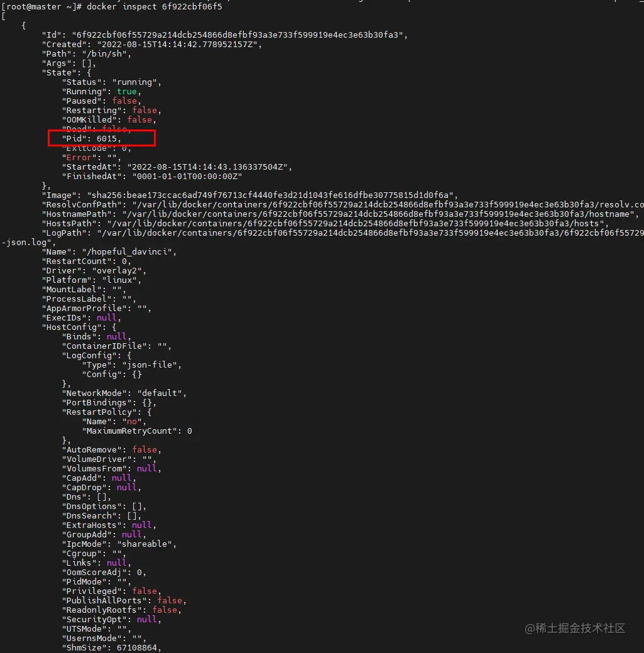The width and height of the screenshot is (644, 653).
Task: Select the "MountLabel" line
Action: tap(84, 290)
